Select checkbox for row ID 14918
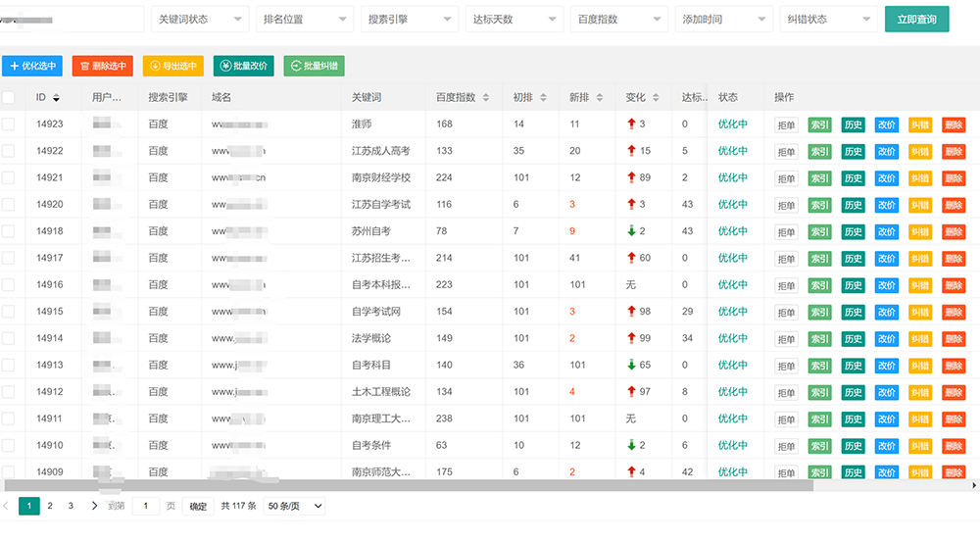Viewport: 980px width, 542px height. [9, 231]
